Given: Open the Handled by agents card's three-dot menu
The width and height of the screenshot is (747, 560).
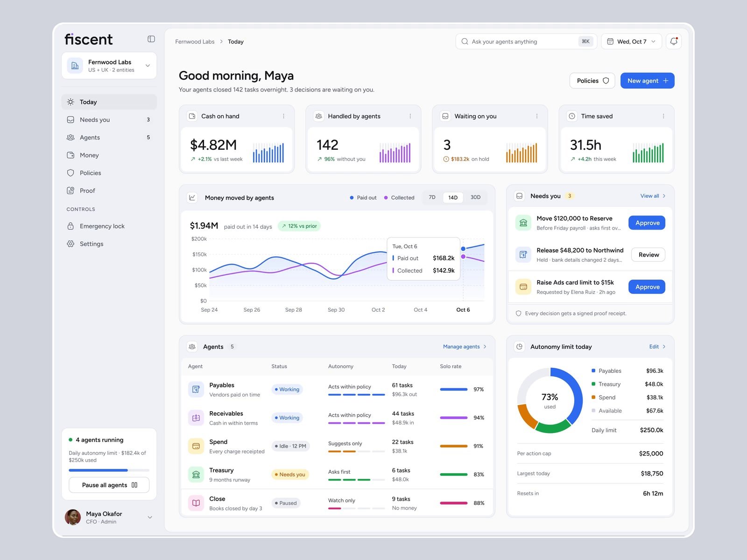Looking at the screenshot, I should point(410,116).
